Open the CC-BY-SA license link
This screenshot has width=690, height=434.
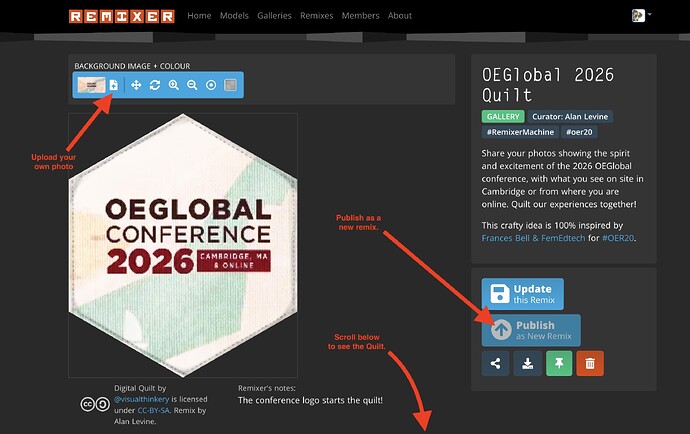point(154,410)
